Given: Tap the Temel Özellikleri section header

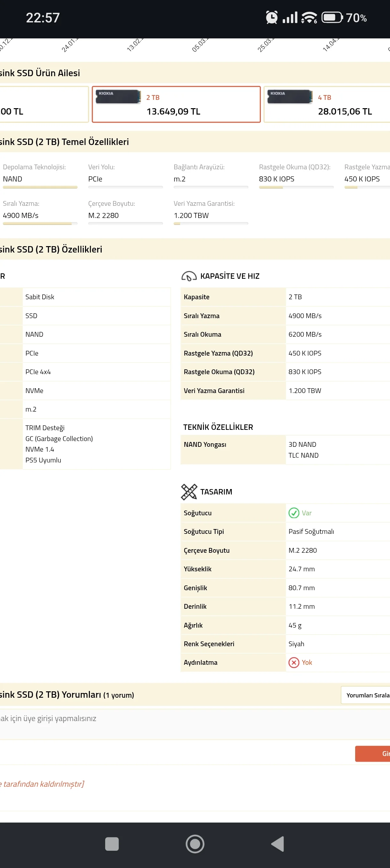Looking at the screenshot, I should [x=195, y=141].
